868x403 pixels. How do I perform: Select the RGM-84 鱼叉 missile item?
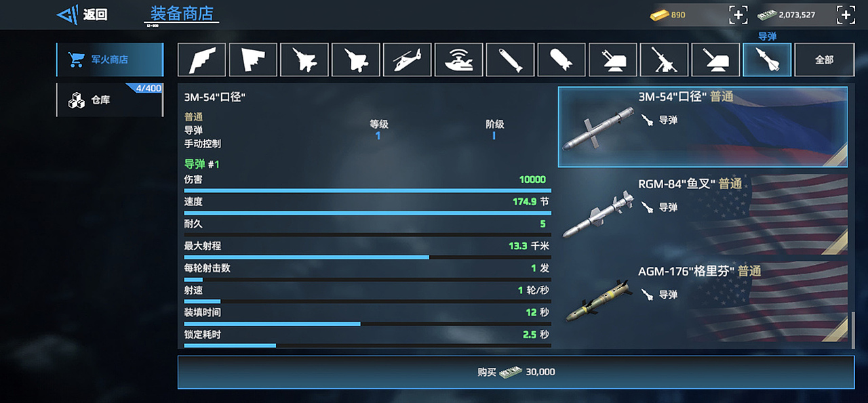[x=703, y=213]
